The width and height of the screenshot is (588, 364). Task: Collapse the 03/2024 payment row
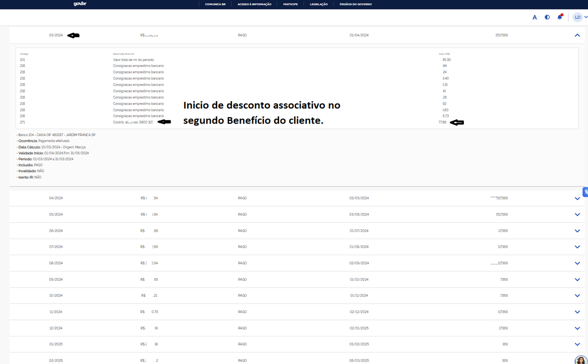point(577,35)
